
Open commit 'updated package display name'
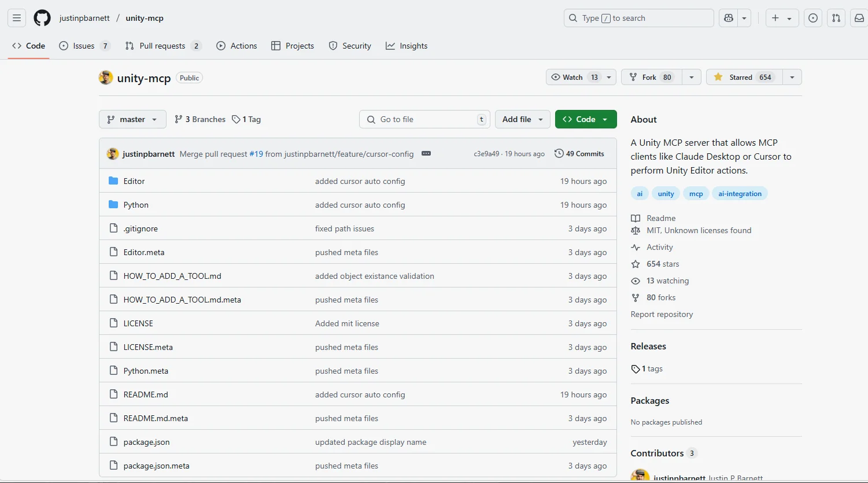371,442
